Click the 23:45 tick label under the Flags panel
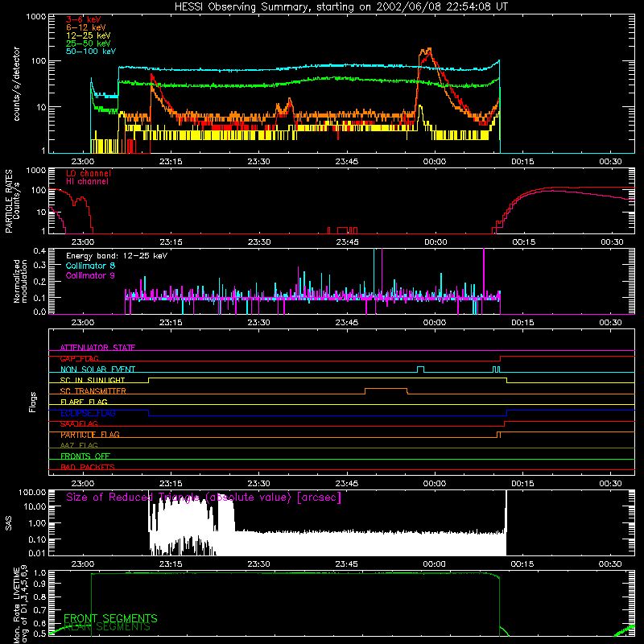Image resolution: width=644 pixels, height=644 pixels. (x=346, y=484)
